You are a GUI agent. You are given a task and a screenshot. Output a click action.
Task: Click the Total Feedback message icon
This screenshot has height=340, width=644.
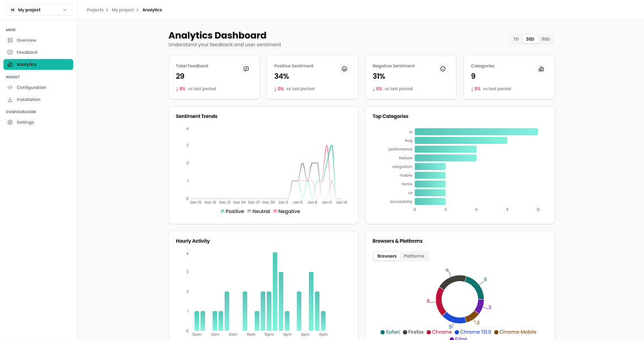click(x=246, y=69)
